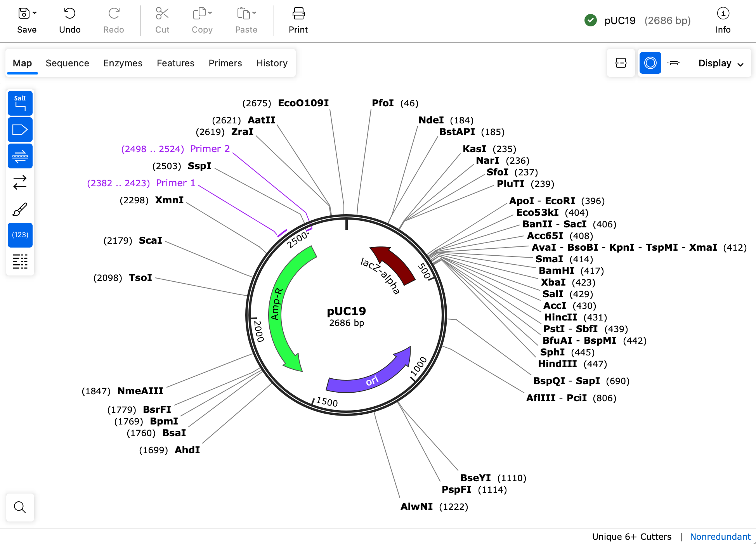The image size is (756, 544).
Task: Toggle the circular map view button
Action: (650, 63)
